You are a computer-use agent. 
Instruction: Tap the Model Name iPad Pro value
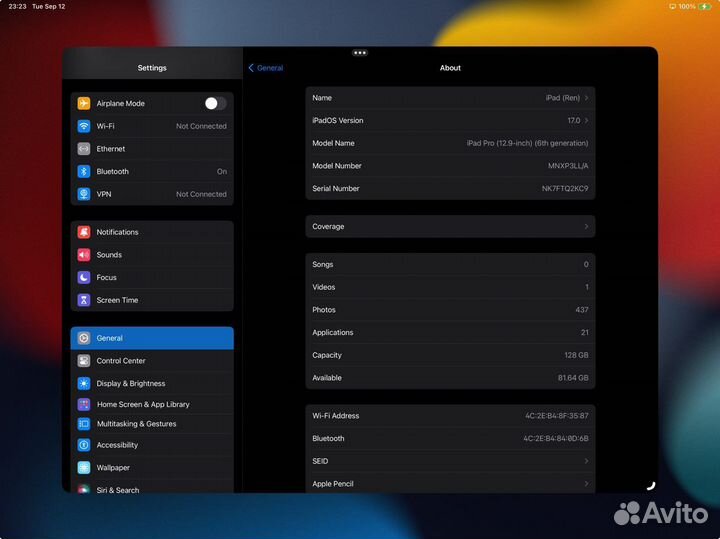pos(527,143)
